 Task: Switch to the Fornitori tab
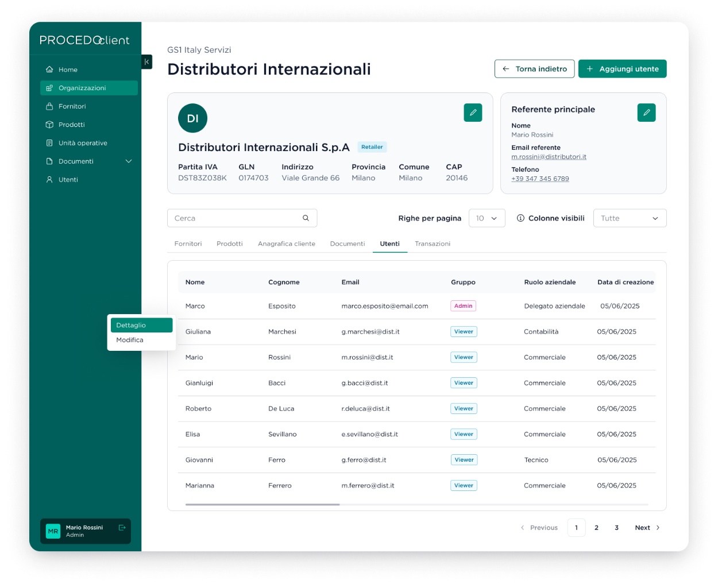188,243
